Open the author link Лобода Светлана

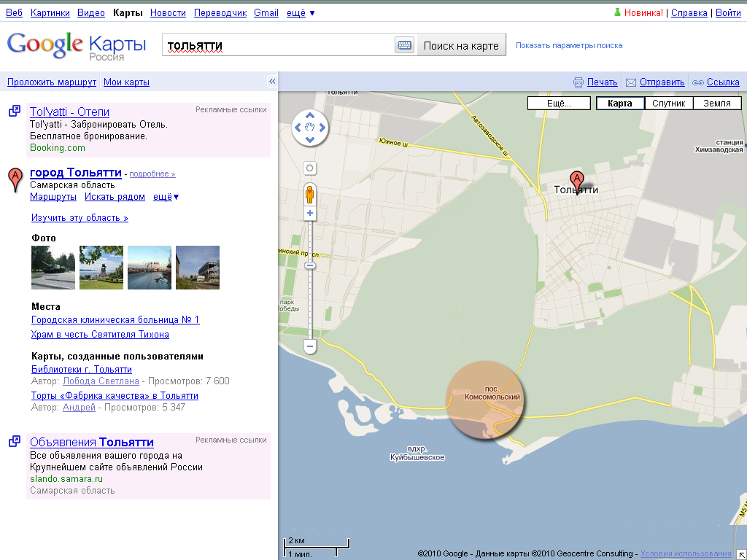[x=101, y=381]
